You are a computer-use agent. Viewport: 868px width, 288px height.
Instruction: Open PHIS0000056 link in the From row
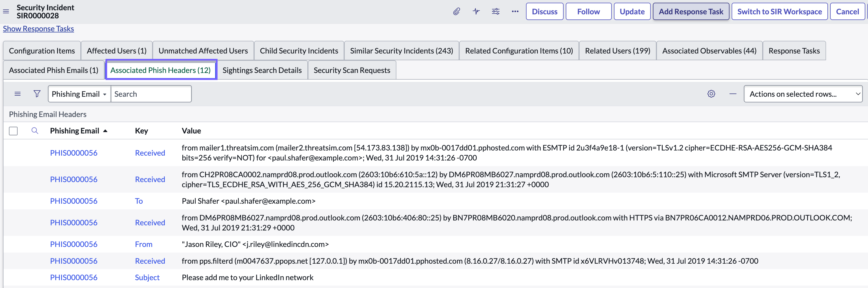[73, 244]
